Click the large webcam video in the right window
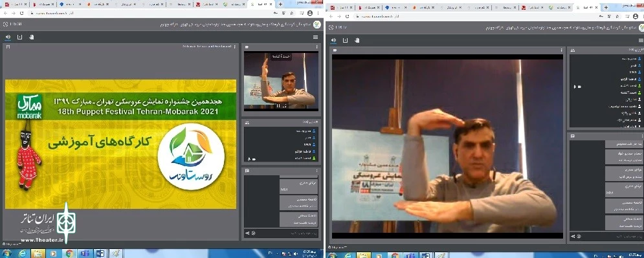Image resolution: width=644 pixels, height=258 pixels. point(447,146)
